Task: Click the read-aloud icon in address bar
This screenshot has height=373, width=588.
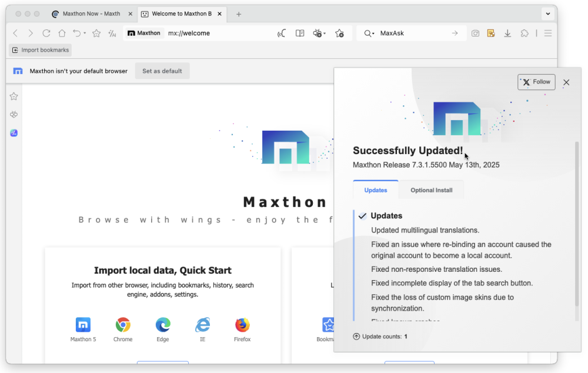Action: (282, 34)
